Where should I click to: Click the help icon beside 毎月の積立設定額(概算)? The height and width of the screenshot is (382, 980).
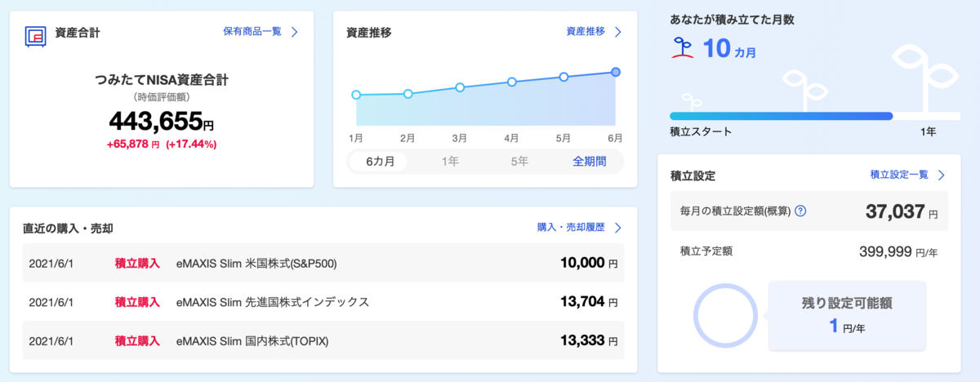[x=800, y=211]
